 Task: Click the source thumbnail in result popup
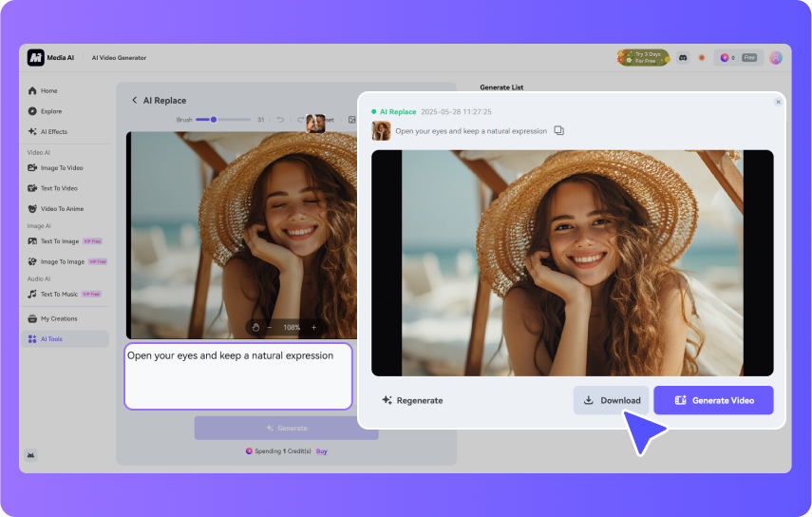381,131
